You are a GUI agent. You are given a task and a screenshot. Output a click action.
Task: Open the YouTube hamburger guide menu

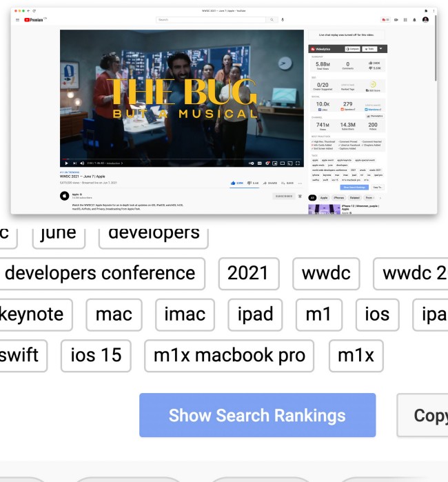tap(17, 20)
